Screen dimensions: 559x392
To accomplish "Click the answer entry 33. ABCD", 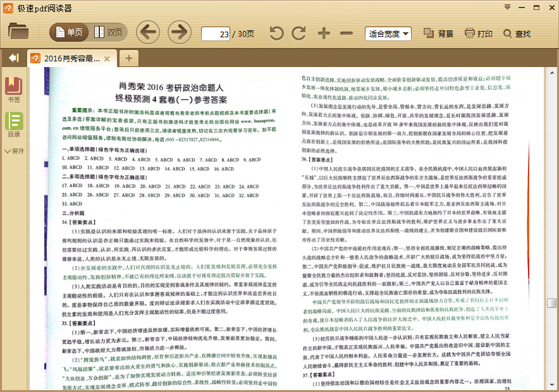I will click(x=72, y=204).
